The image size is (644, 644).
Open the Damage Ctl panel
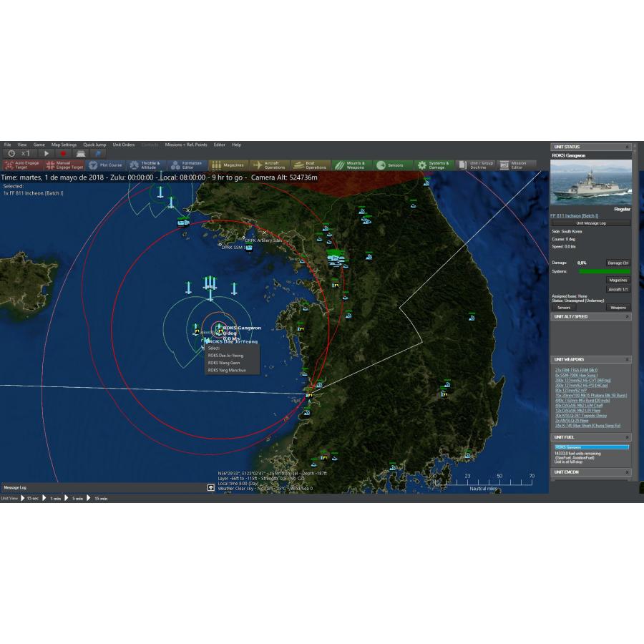618,263
